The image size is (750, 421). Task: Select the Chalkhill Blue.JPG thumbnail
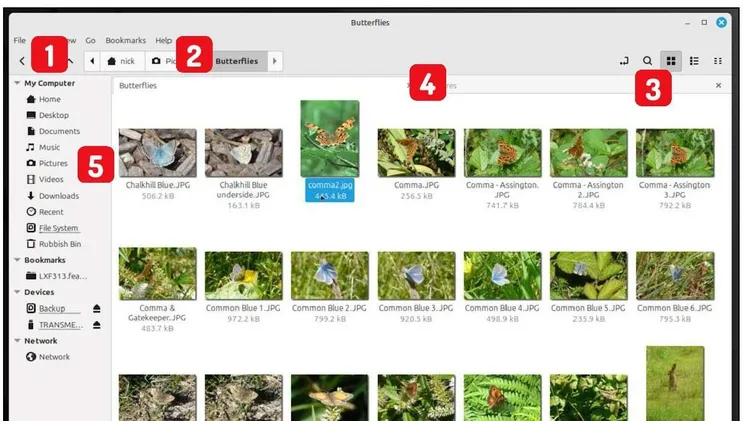[157, 153]
